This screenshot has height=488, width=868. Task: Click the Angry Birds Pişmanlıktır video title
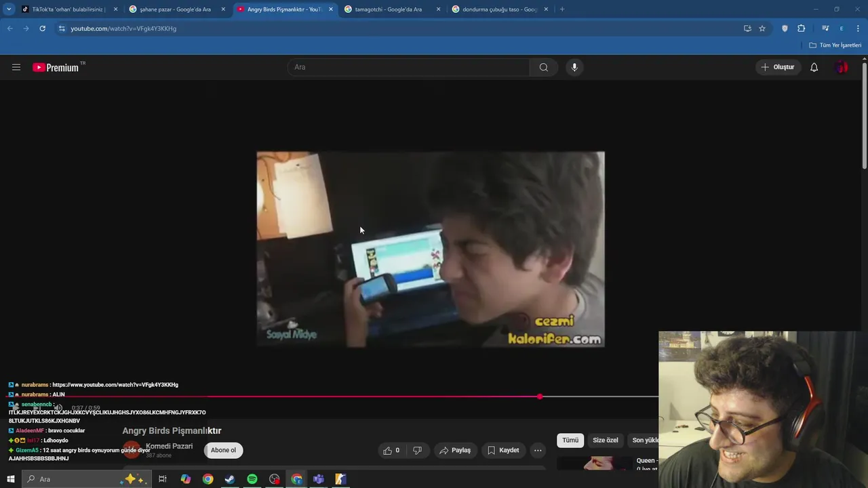pos(172,430)
